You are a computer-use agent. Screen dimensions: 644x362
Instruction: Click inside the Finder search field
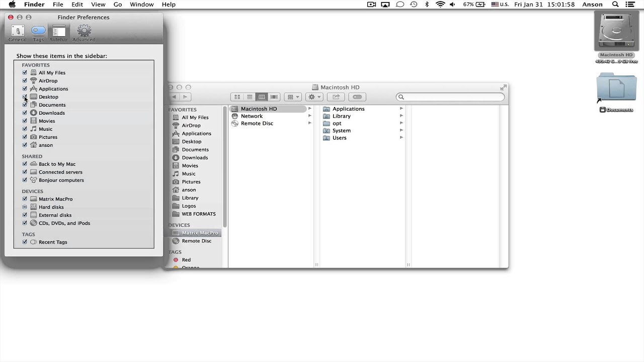[x=449, y=97]
